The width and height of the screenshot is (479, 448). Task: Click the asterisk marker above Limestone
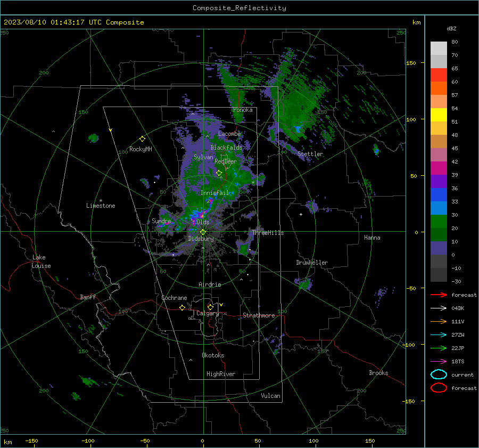(x=101, y=201)
